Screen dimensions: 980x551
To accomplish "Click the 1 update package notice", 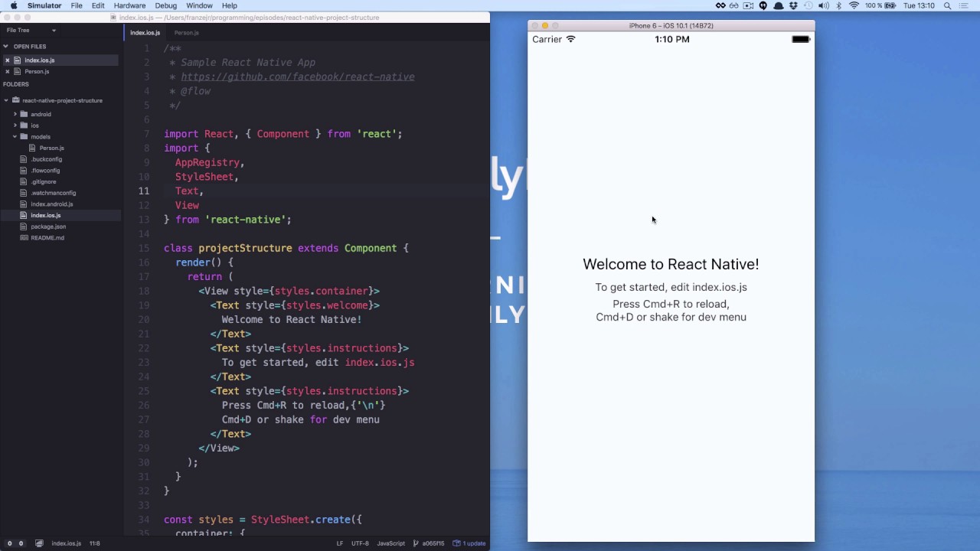I will [469, 543].
